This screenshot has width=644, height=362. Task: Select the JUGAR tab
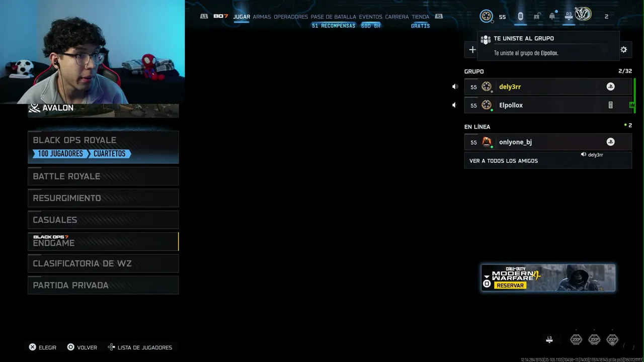[x=242, y=17]
